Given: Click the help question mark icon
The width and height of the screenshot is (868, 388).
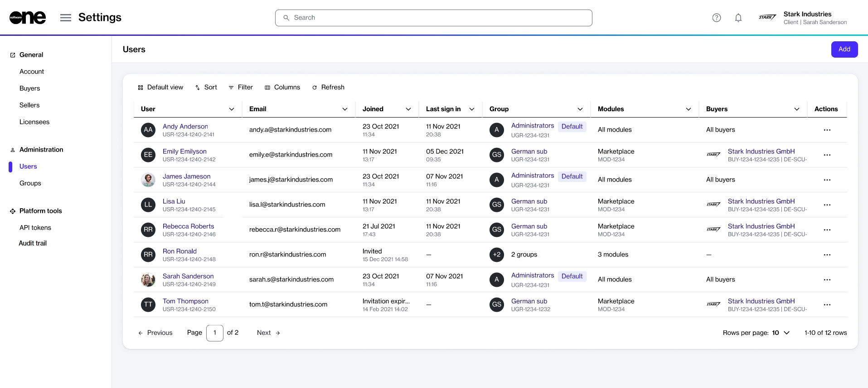Looking at the screenshot, I should 716,18.
